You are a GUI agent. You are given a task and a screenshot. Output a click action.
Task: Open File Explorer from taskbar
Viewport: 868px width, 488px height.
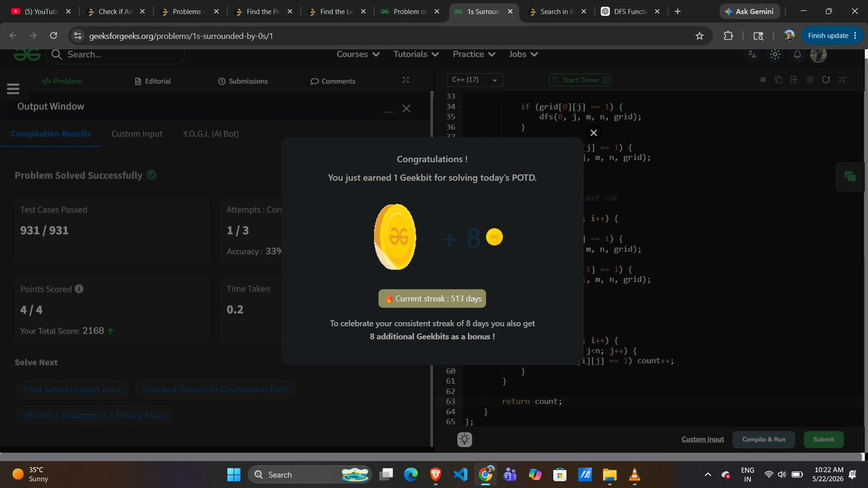point(609,474)
